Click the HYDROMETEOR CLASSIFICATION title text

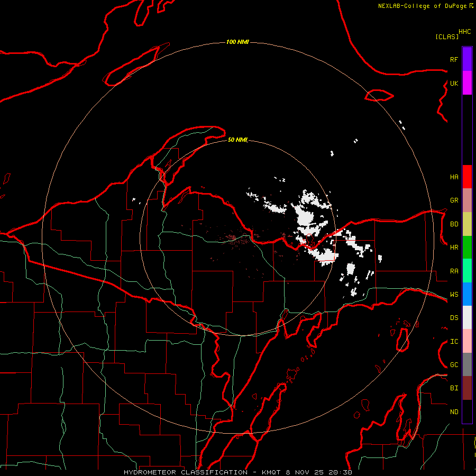(x=186, y=472)
